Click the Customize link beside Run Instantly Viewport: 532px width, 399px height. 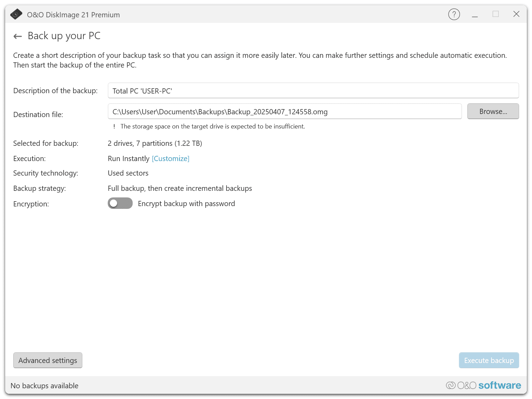pos(170,159)
